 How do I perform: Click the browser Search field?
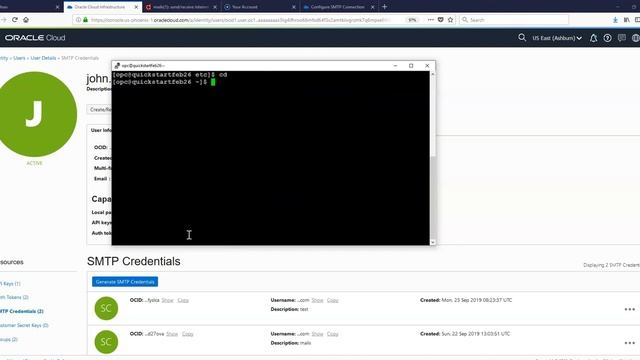point(514,20)
